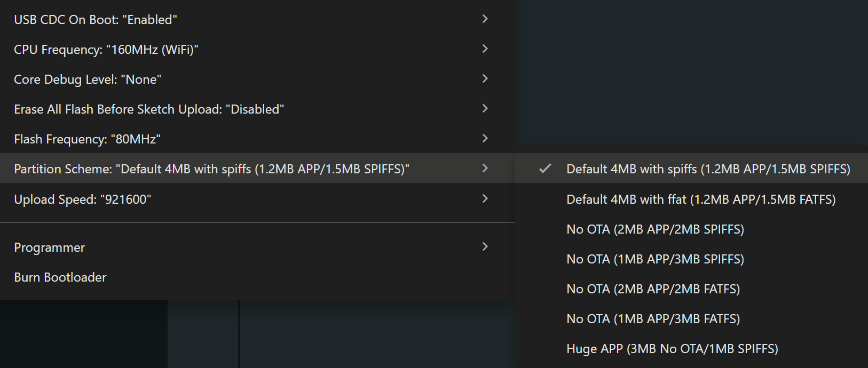The width and height of the screenshot is (868, 368).
Task: Click the Upload Speed chevron arrow
Action: [x=485, y=199]
